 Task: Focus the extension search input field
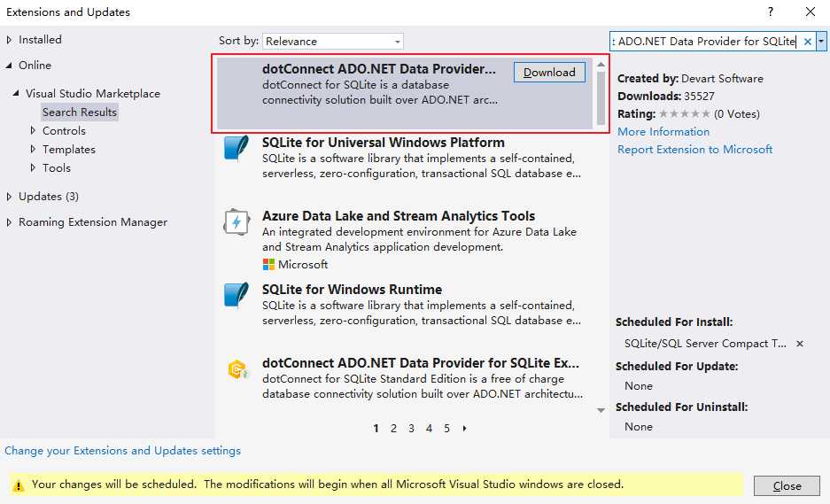pyautogui.click(x=706, y=42)
